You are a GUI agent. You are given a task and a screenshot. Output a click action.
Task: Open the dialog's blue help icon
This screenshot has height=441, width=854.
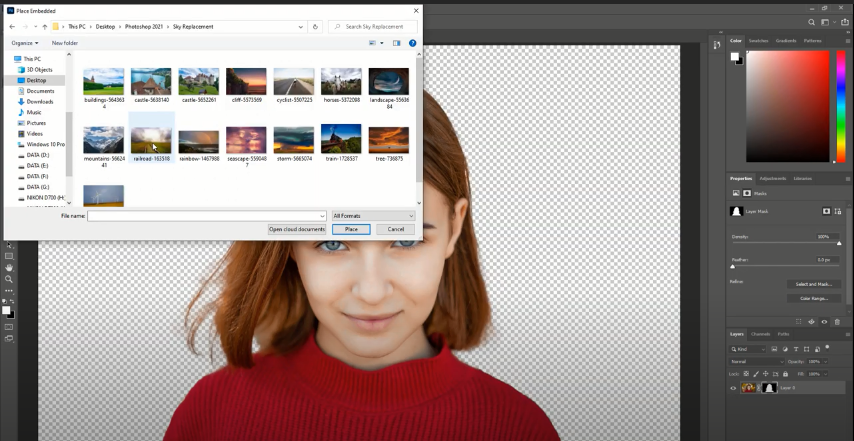[412, 43]
